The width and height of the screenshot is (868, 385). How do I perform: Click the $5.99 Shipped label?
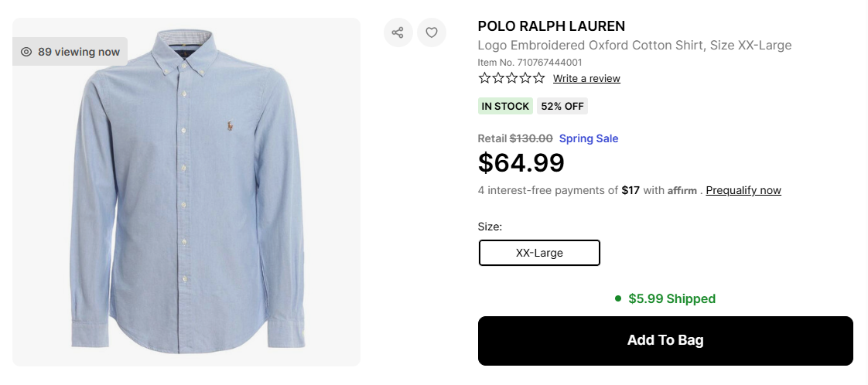click(672, 298)
